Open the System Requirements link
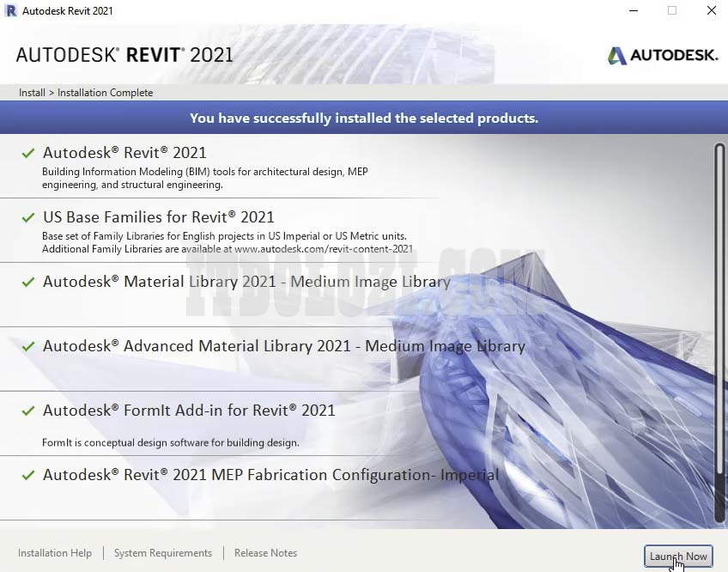 point(163,554)
